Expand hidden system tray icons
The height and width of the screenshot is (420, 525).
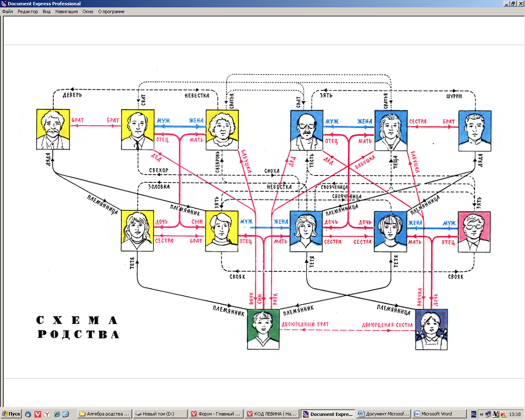tap(482, 414)
